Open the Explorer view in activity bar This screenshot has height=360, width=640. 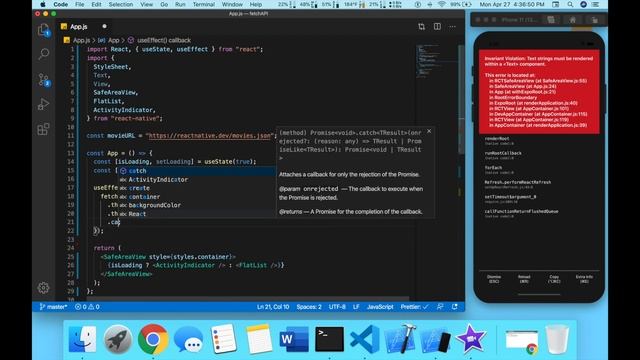coord(44,30)
